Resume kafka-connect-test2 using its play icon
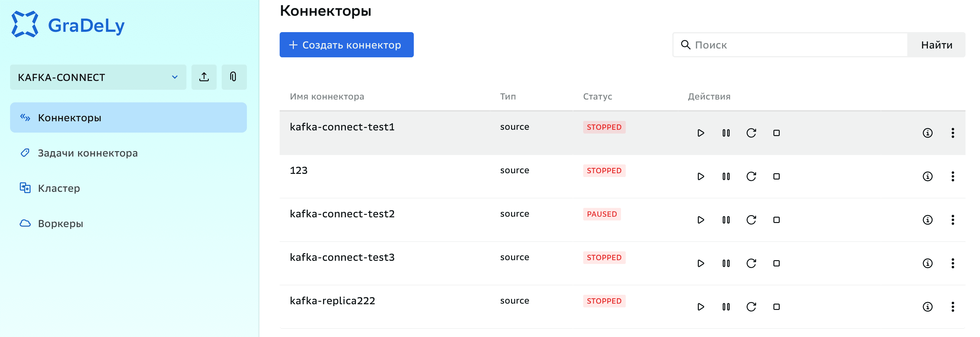 pos(700,220)
